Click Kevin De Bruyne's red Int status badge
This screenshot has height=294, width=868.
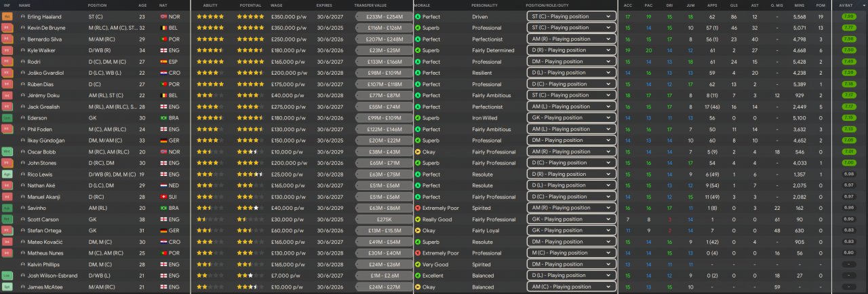[x=7, y=28]
